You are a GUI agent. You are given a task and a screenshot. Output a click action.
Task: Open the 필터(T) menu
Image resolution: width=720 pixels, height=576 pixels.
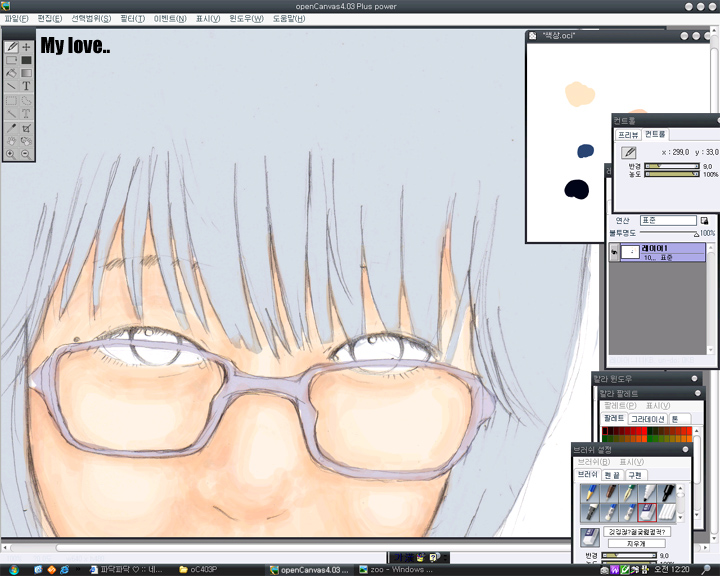pos(133,18)
